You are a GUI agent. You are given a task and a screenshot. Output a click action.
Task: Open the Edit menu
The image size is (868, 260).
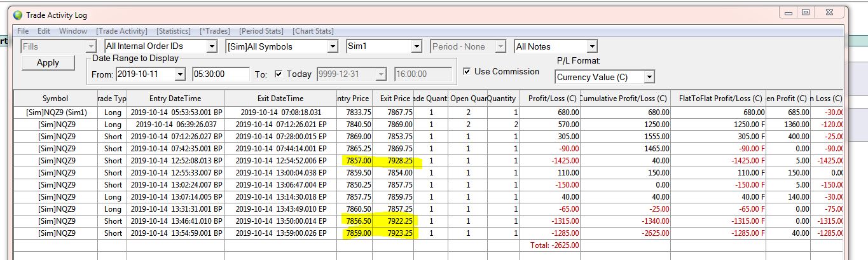(44, 31)
